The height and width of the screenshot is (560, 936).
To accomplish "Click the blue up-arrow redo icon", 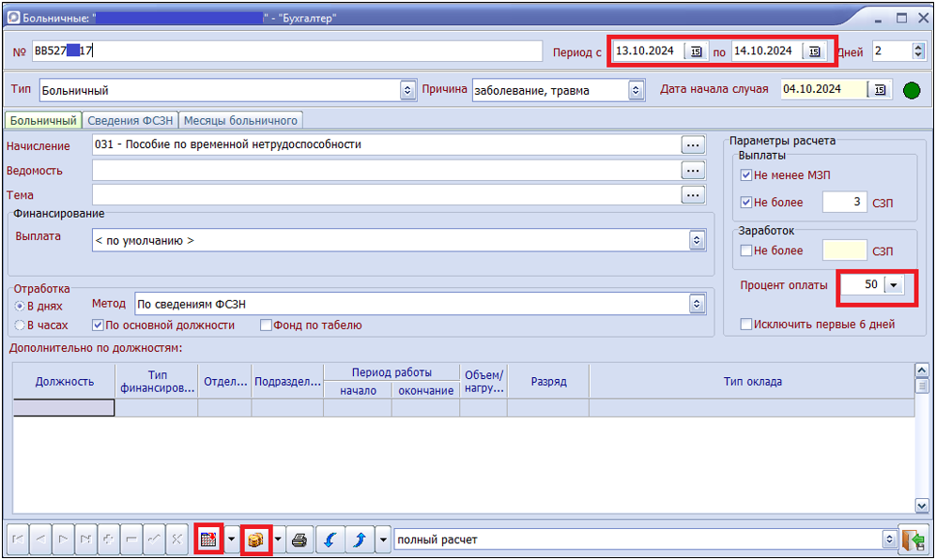I will [x=360, y=540].
